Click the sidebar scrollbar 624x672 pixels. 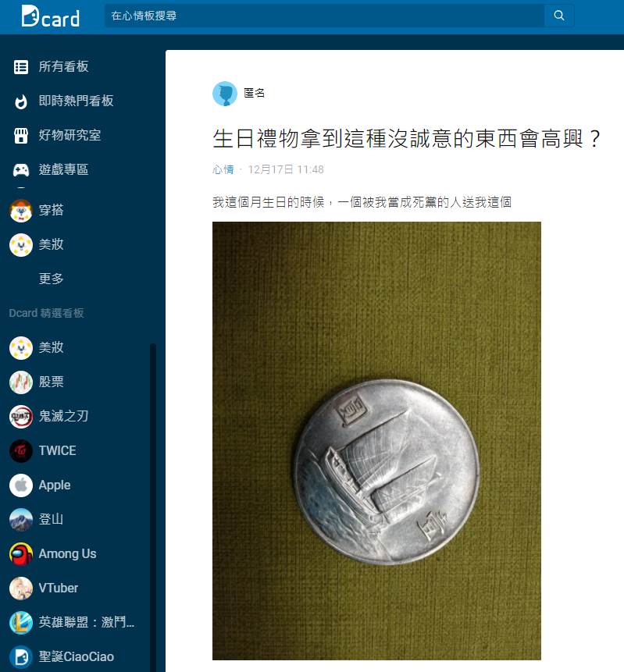pos(152,507)
